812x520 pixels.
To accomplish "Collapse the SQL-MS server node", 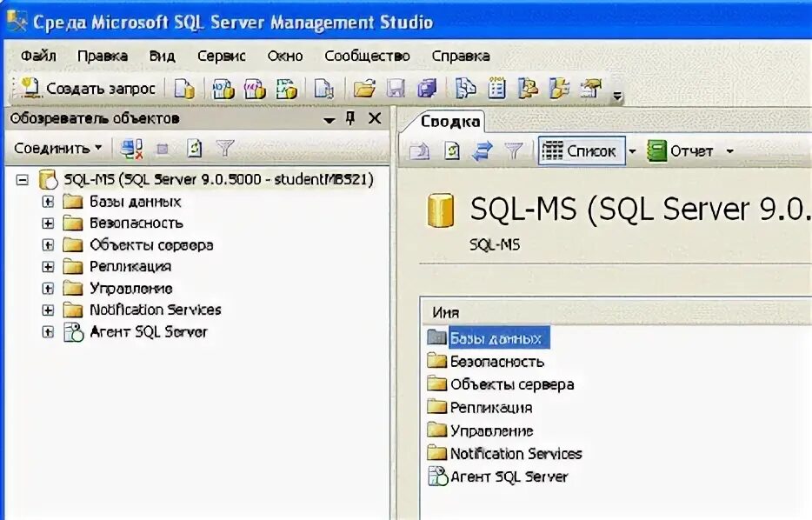I will [22, 180].
